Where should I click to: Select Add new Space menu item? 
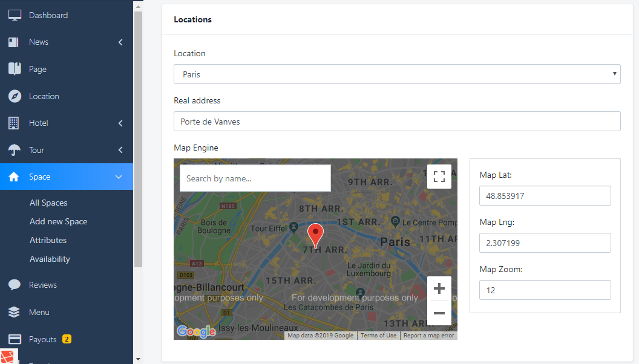[58, 221]
